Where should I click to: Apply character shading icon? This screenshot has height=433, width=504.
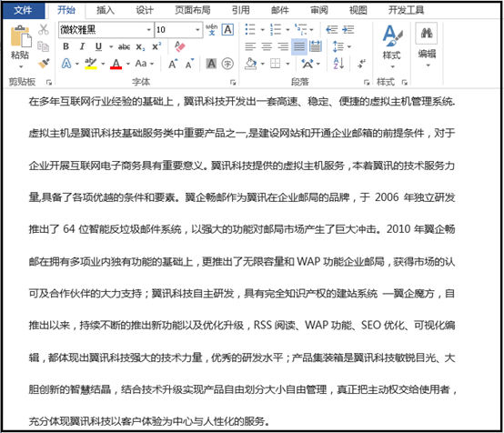(211, 64)
